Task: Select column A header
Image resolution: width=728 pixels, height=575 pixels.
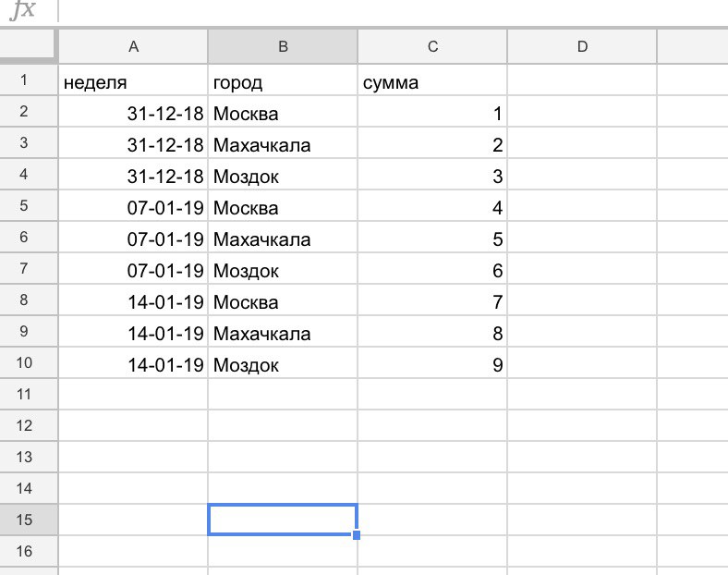Action: [x=133, y=46]
